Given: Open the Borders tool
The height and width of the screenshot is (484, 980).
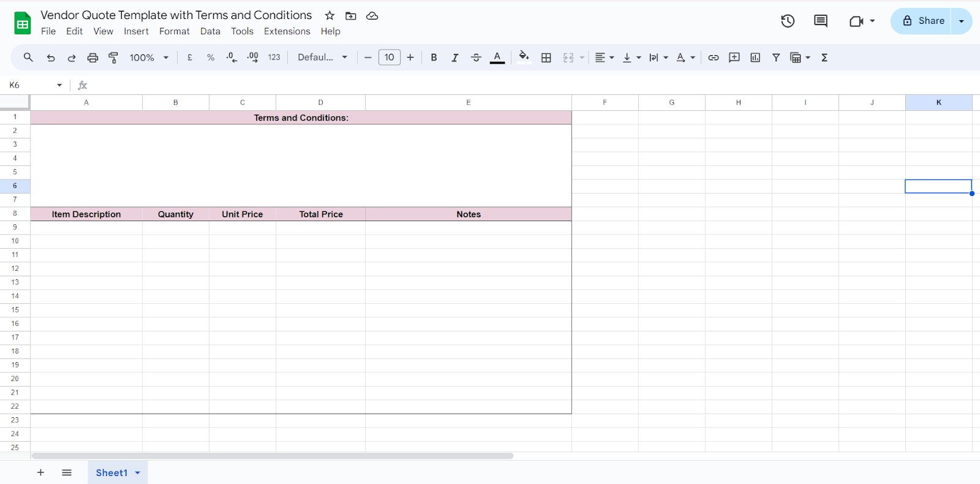Looking at the screenshot, I should pos(546,58).
